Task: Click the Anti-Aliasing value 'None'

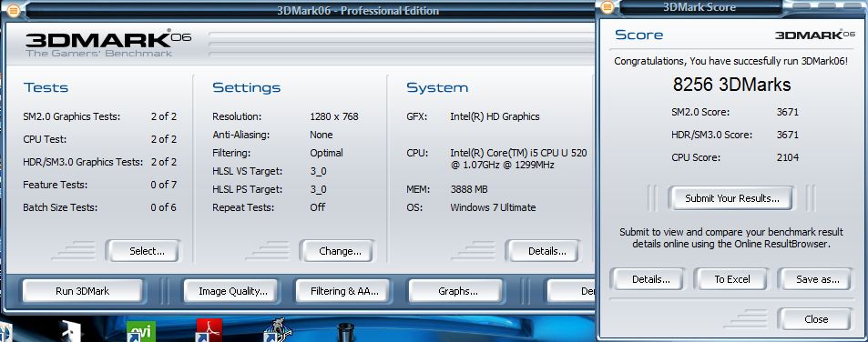Action: [322, 135]
